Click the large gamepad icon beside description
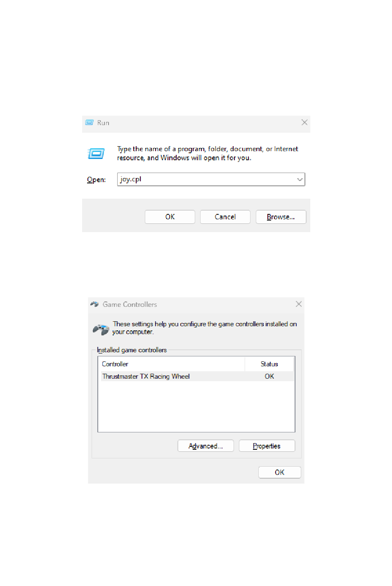Viewport: 392px width, 586px height. pos(101,330)
